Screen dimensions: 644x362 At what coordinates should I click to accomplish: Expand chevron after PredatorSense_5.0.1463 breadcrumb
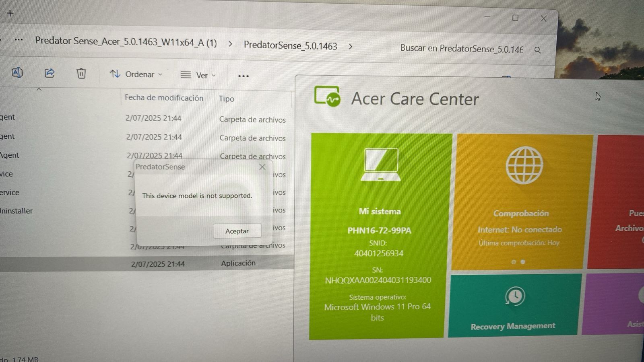tap(351, 47)
